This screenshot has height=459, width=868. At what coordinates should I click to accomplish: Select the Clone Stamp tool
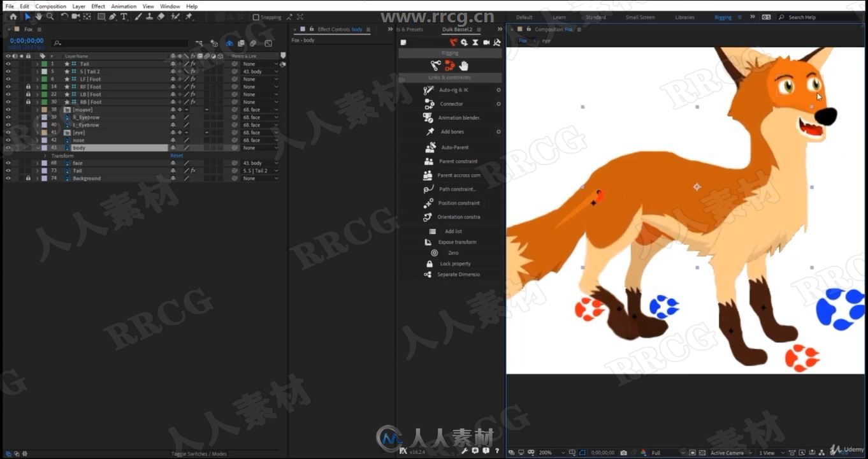[x=149, y=17]
